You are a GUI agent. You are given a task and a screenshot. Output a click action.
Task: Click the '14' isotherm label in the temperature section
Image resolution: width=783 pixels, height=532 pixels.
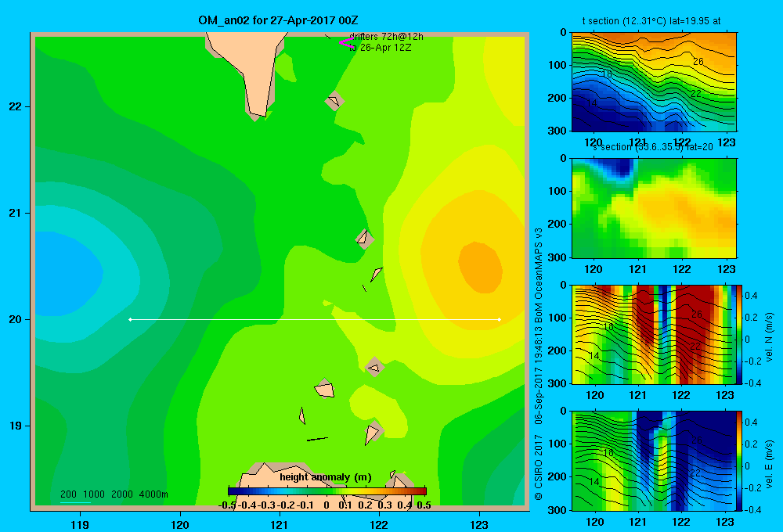pyautogui.click(x=592, y=102)
